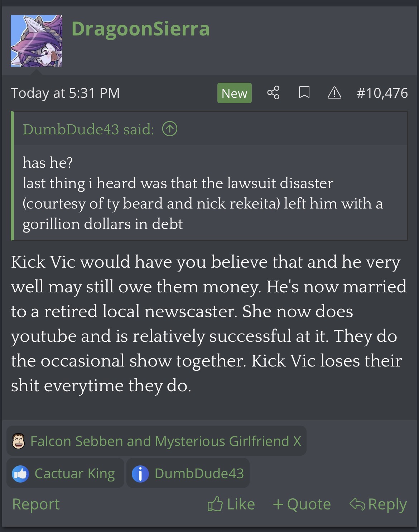Click the reply arrow icon
The width and height of the screenshot is (419, 532).
(357, 504)
